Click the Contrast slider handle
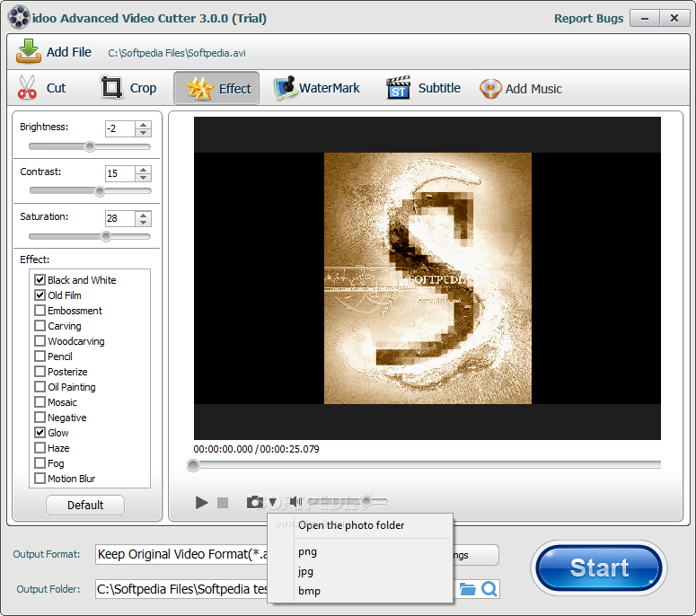Screen dimensions: 696x616 coord(100,191)
